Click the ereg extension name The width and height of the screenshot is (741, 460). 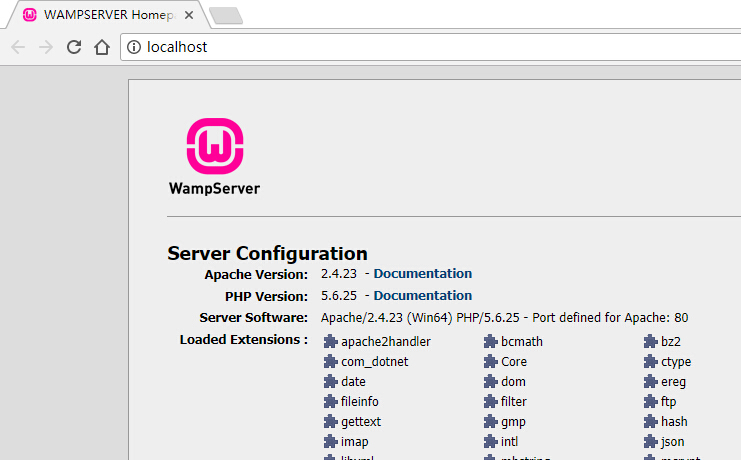click(x=673, y=382)
